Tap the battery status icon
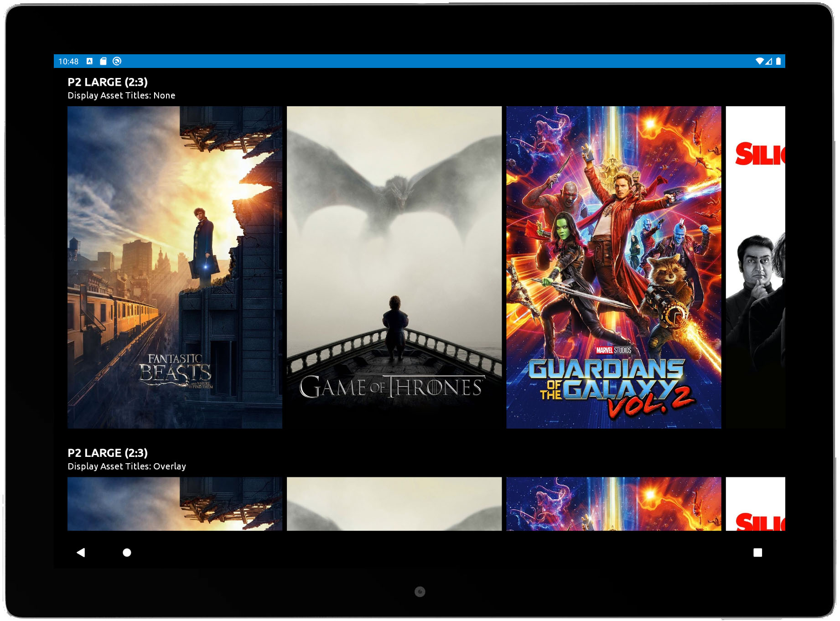 [x=778, y=61]
